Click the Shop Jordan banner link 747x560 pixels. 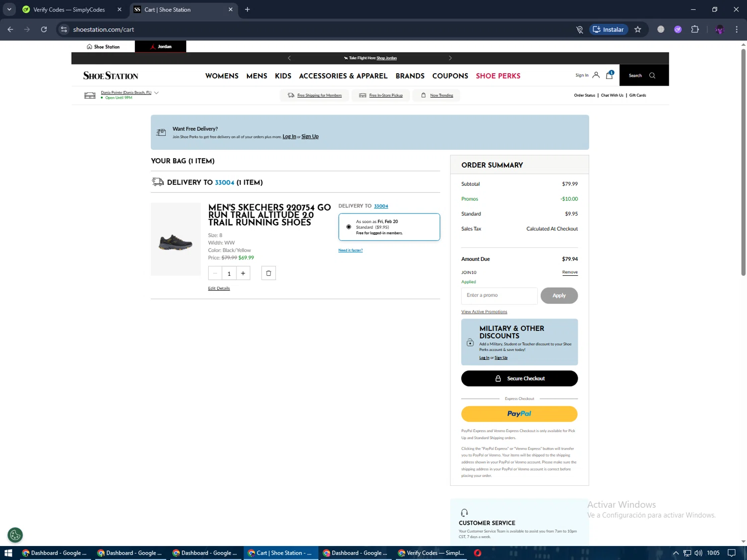click(386, 58)
